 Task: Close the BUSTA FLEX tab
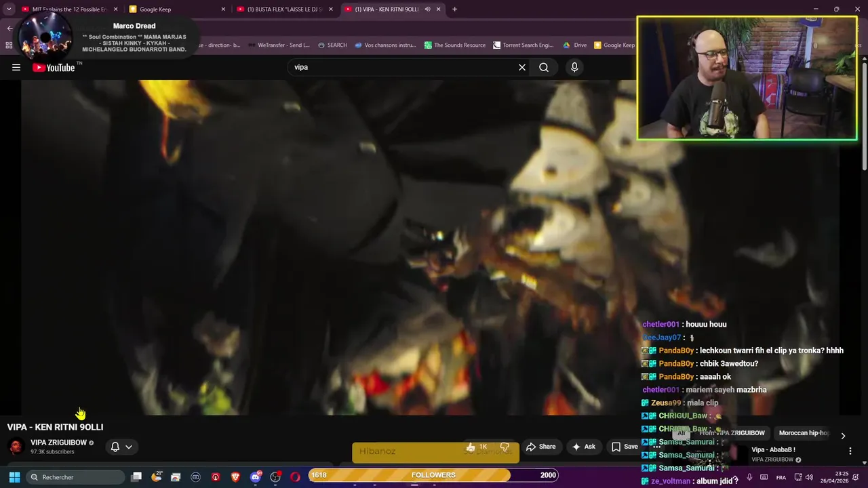point(331,9)
